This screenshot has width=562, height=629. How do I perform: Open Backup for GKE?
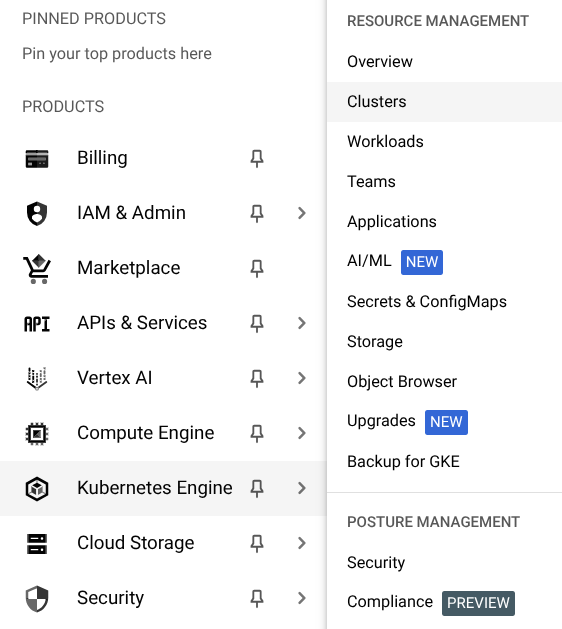click(x=403, y=462)
